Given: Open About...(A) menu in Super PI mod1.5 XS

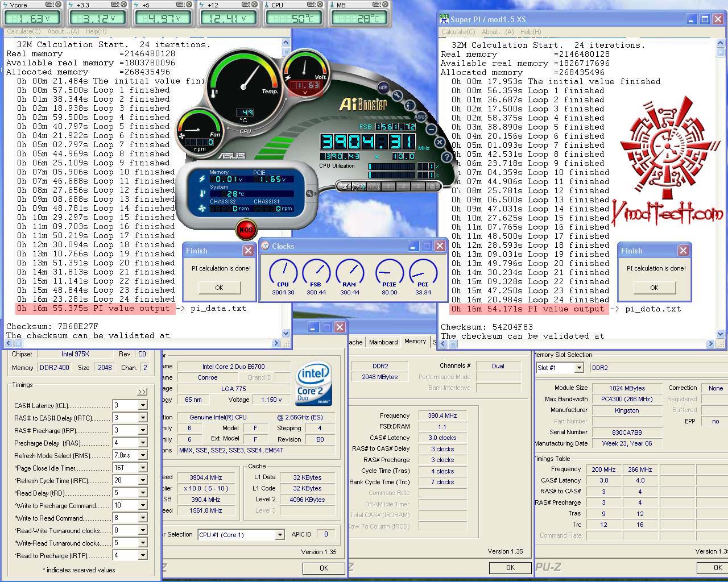Looking at the screenshot, I should 498,32.
